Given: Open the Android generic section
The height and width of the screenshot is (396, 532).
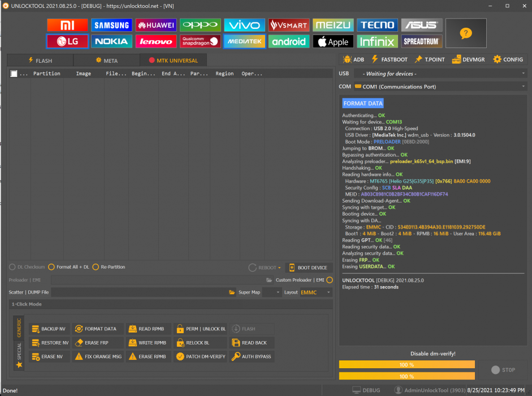Looking at the screenshot, I should tap(289, 41).
